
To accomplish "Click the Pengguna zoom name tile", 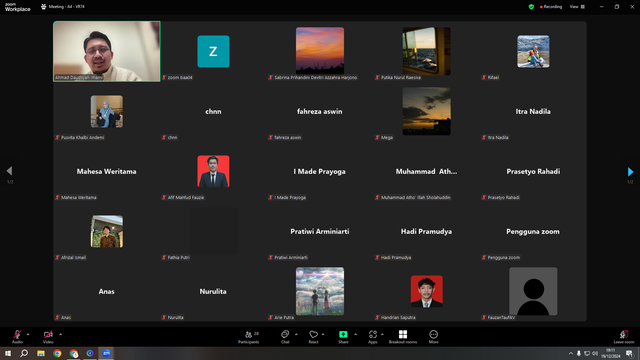I will coord(533,231).
